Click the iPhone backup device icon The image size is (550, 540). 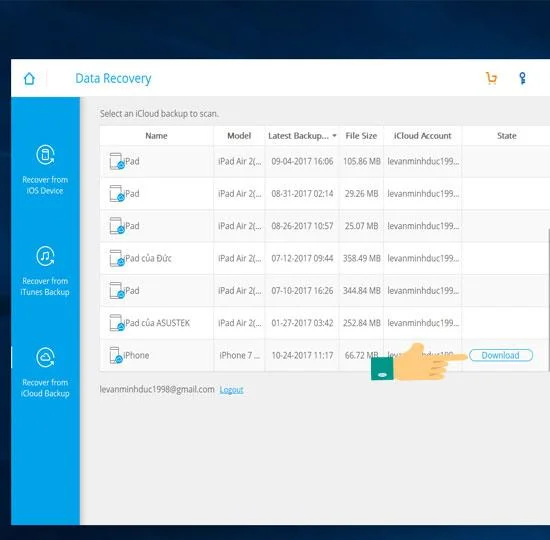pos(116,355)
